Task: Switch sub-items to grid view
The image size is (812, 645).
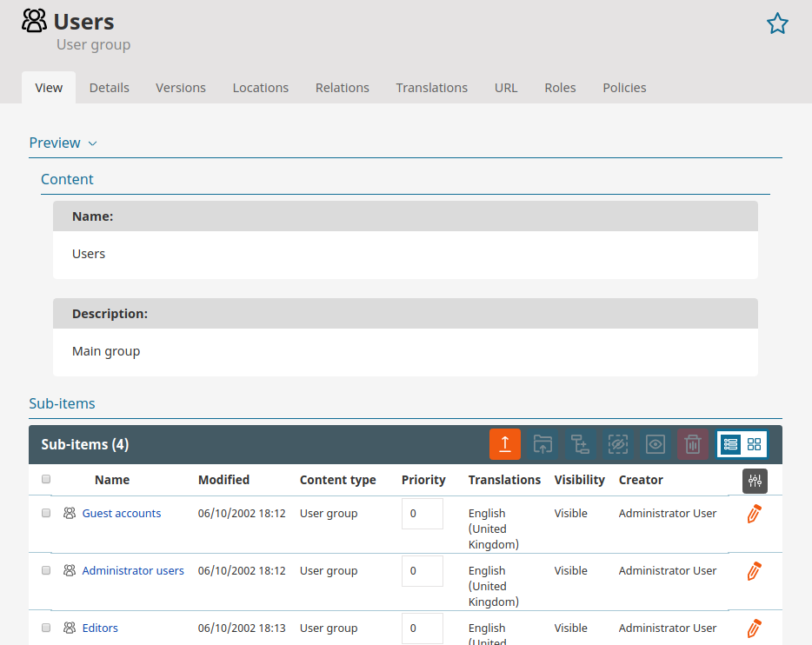Action: [x=754, y=444]
